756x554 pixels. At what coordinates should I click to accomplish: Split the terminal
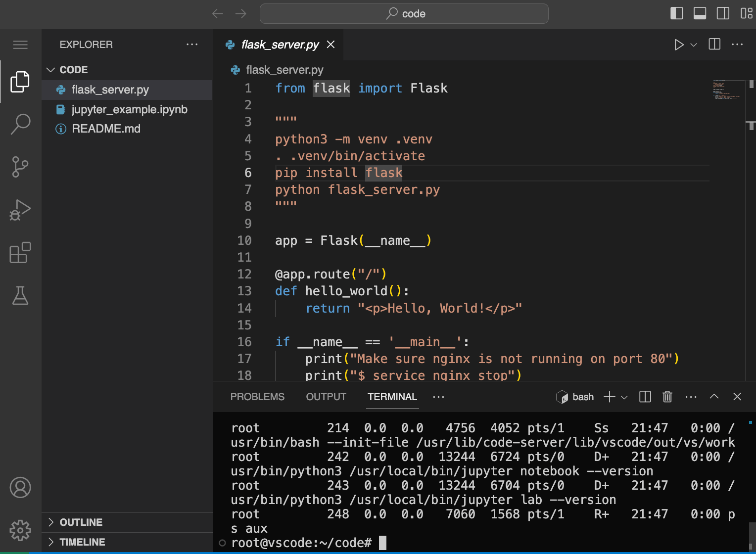[645, 397]
